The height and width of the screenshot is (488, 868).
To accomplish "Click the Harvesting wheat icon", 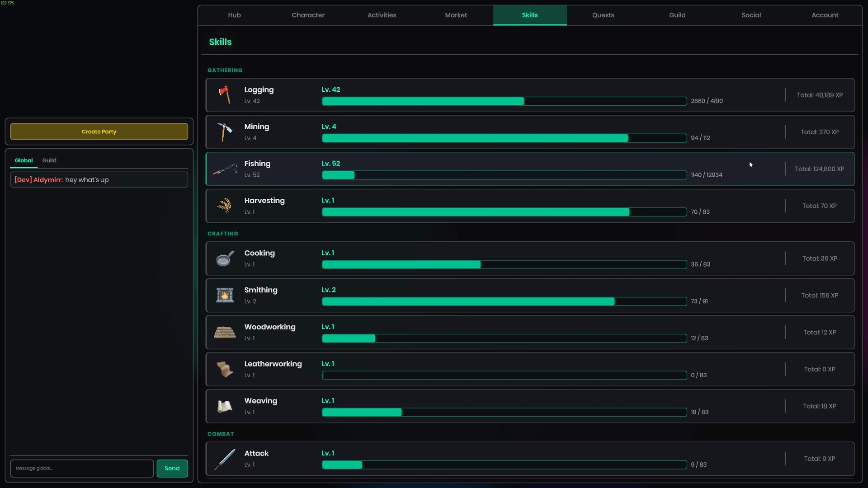I will pyautogui.click(x=225, y=206).
